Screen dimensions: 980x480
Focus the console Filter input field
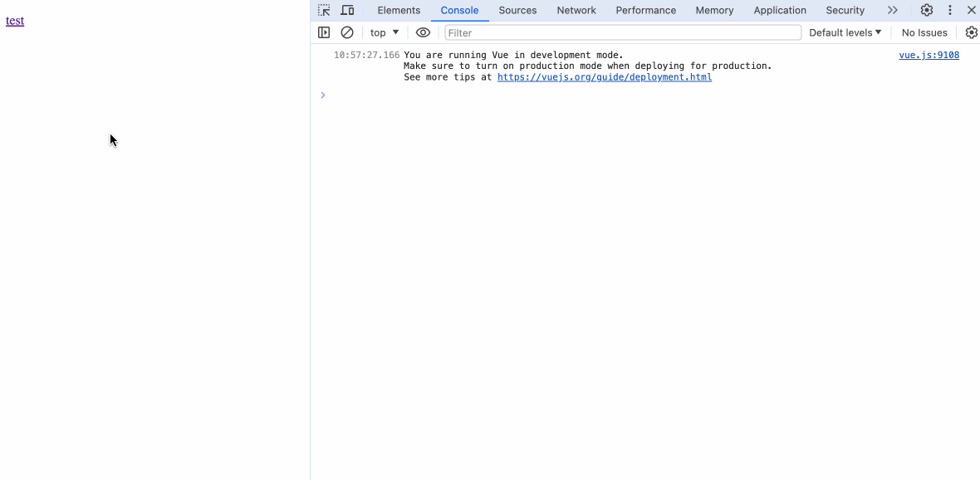click(623, 32)
